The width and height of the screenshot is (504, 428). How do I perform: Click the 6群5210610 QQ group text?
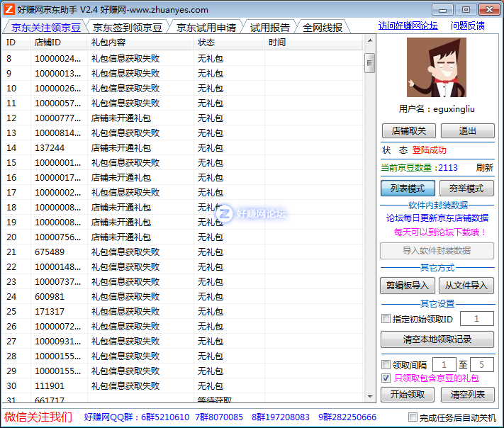(x=165, y=417)
